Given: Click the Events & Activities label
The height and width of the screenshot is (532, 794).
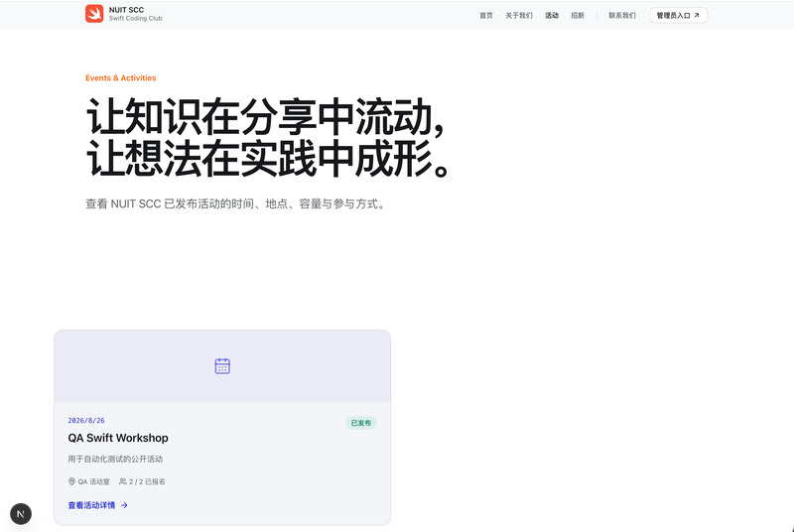Looking at the screenshot, I should [120, 78].
